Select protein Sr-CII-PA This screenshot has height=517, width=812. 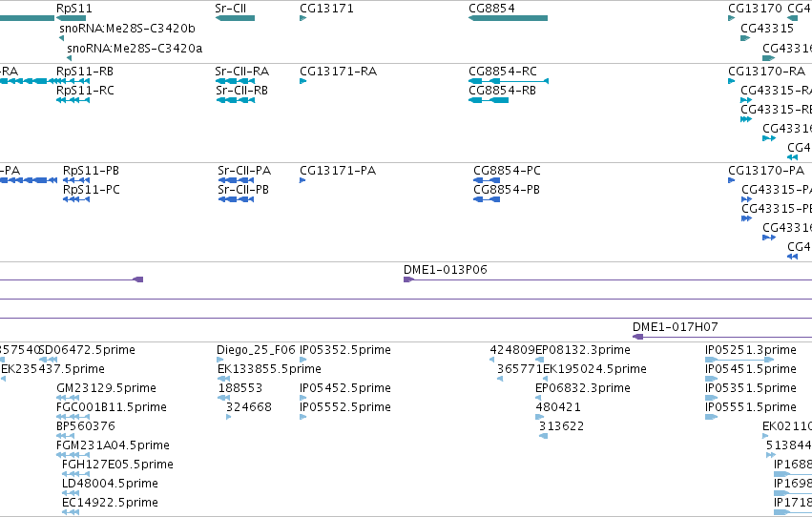coord(244,171)
